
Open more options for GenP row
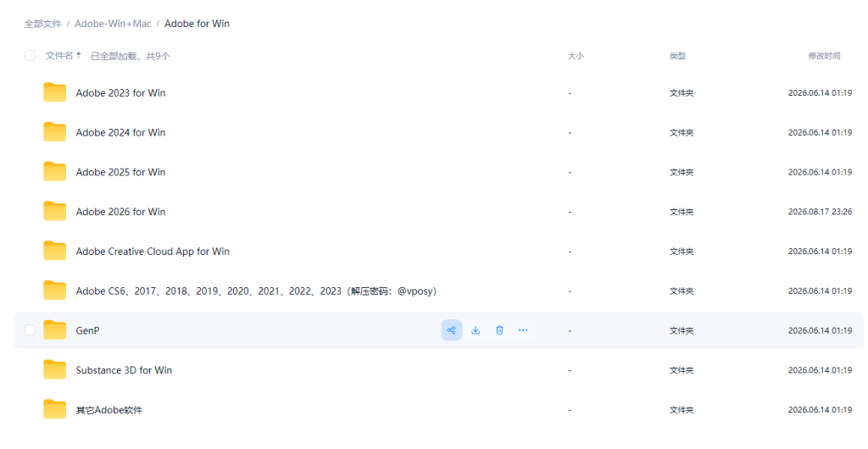tap(523, 330)
